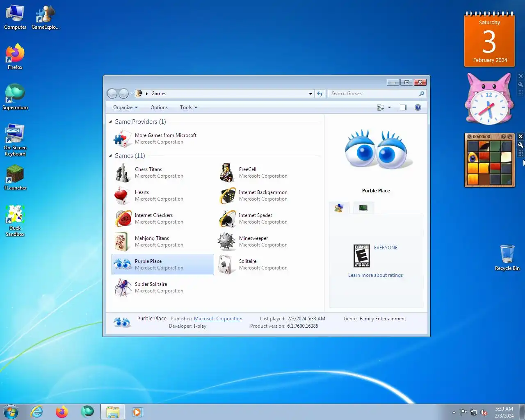525x420 pixels.
Task: Open the Start menu
Action: coord(11,412)
